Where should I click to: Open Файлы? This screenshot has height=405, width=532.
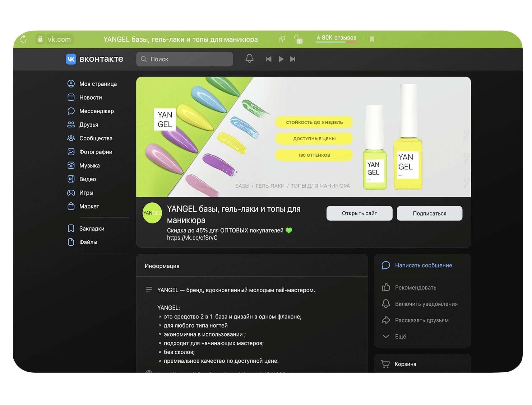[x=82, y=242]
